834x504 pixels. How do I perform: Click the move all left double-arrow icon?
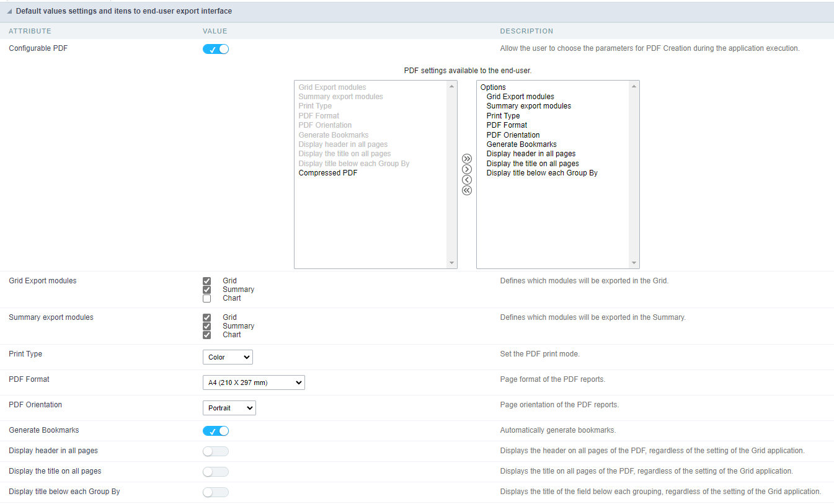pos(467,190)
